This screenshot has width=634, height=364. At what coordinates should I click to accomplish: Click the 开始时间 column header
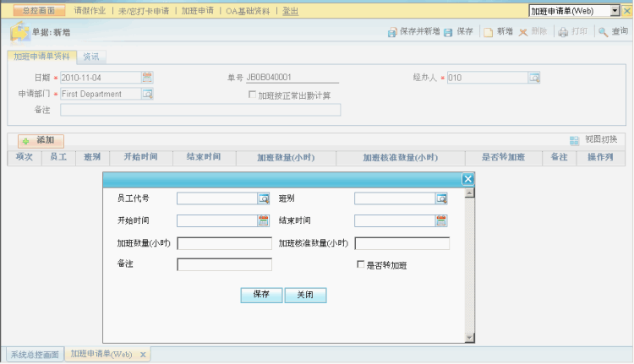(x=140, y=157)
